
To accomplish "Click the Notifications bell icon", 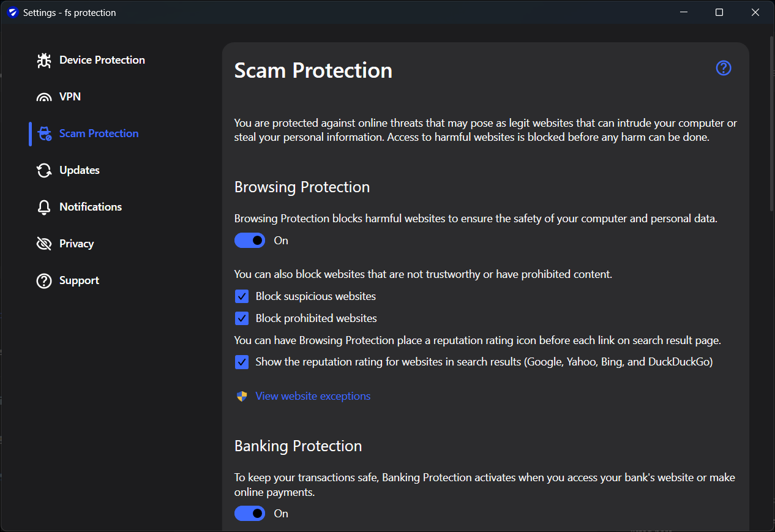I will coord(44,207).
